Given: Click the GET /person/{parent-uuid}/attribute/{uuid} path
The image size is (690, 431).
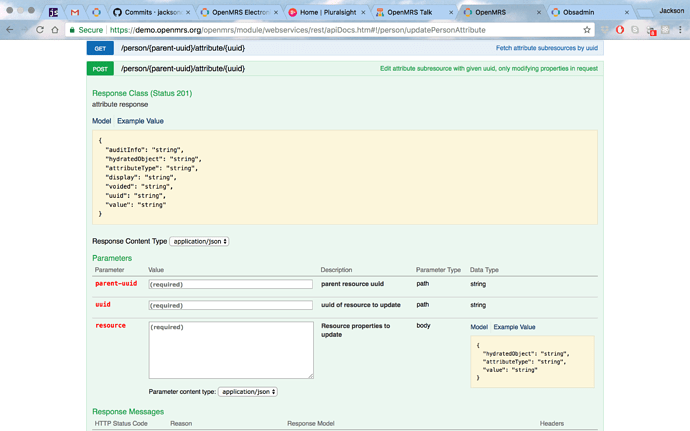Looking at the screenshot, I should tap(183, 48).
